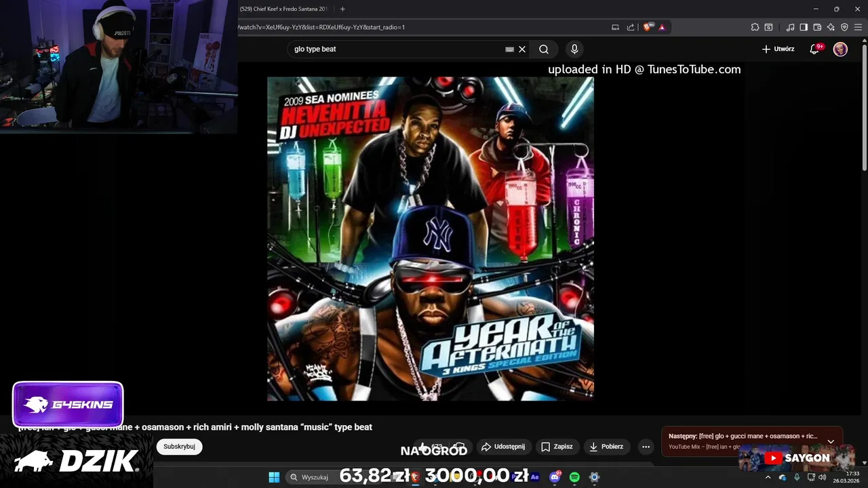Open the Windows Start menu
Image resolution: width=868 pixels, height=488 pixels.
(274, 477)
